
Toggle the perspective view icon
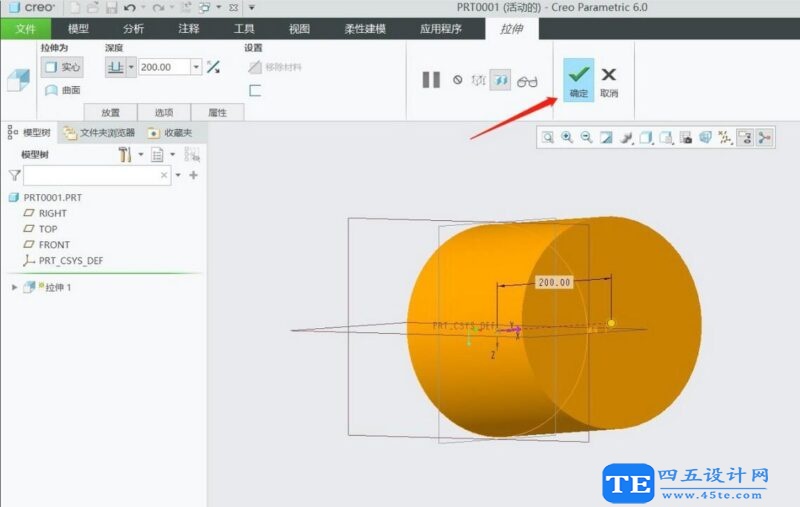(705, 137)
